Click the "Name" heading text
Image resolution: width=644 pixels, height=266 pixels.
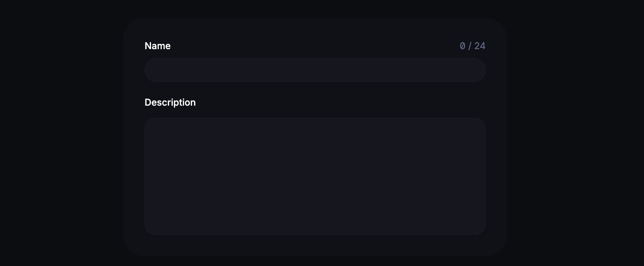coord(158,46)
